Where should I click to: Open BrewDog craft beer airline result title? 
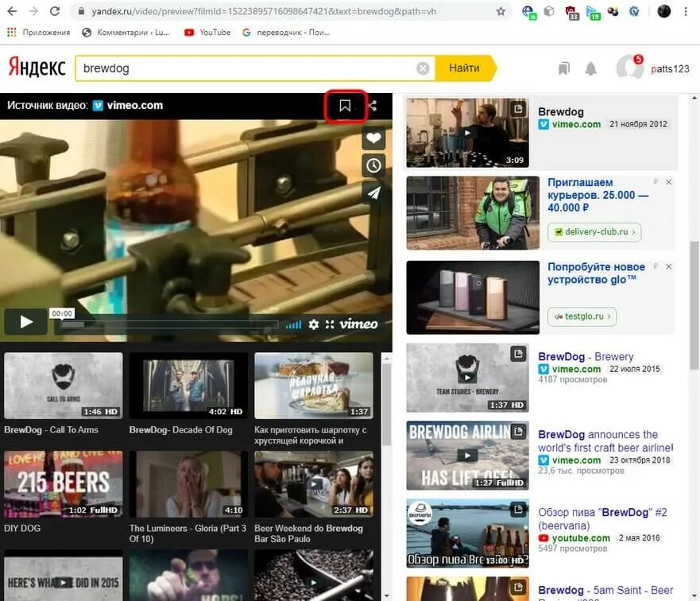[605, 441]
